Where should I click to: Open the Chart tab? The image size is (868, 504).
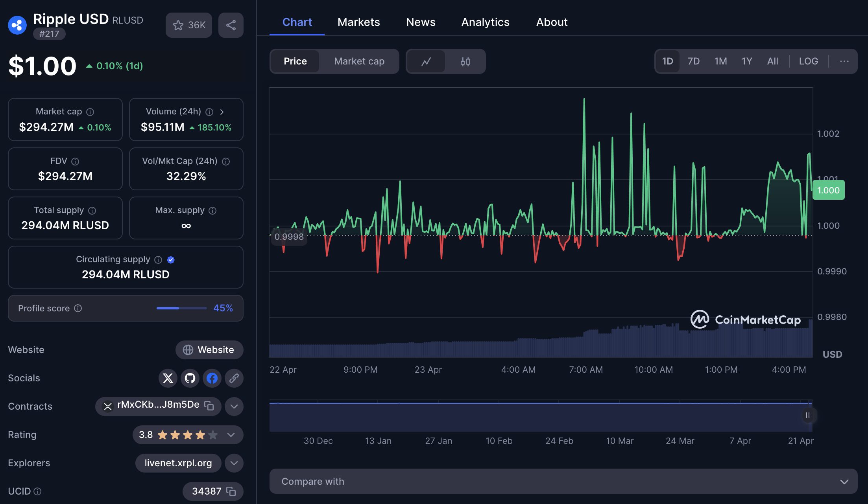tap(297, 22)
